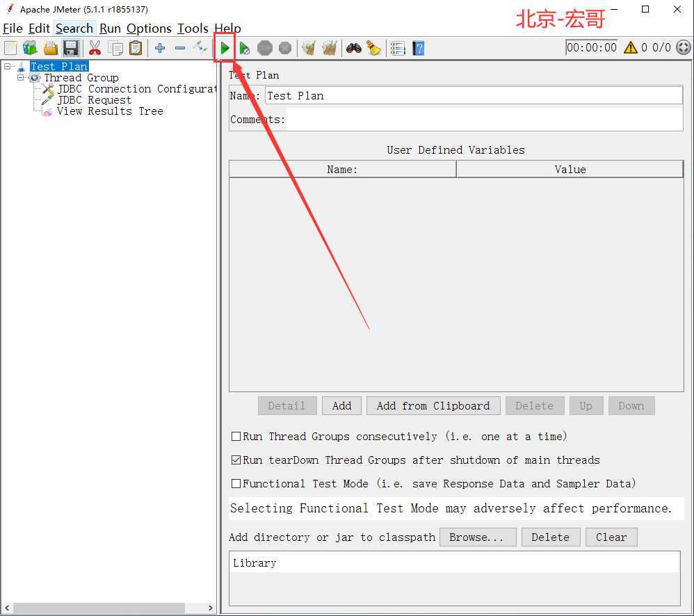Image resolution: width=694 pixels, height=616 pixels.
Task: Select JDBC Request in tree
Action: (x=95, y=100)
